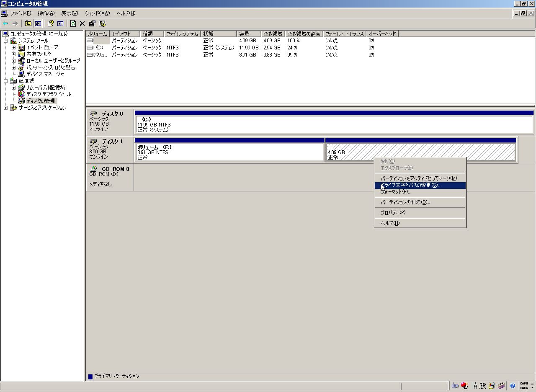Click the IME red ball pen icon
The image size is (536, 392).
click(x=464, y=386)
